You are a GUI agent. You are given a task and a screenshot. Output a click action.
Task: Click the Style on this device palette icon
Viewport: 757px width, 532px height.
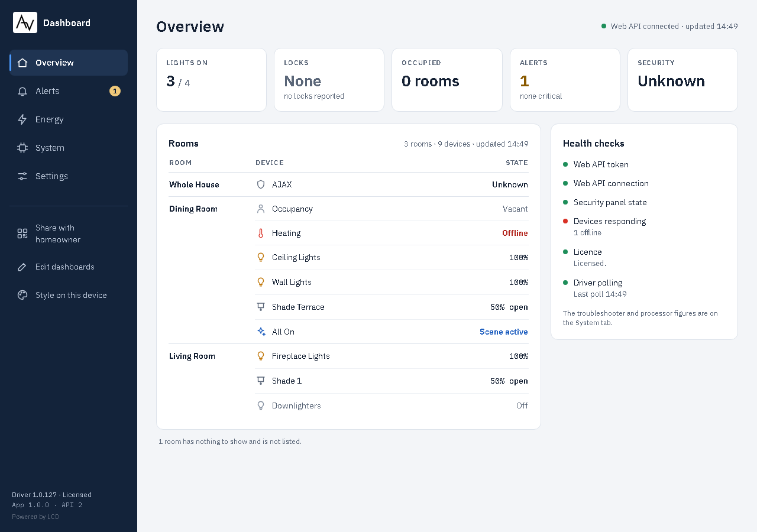(x=22, y=296)
